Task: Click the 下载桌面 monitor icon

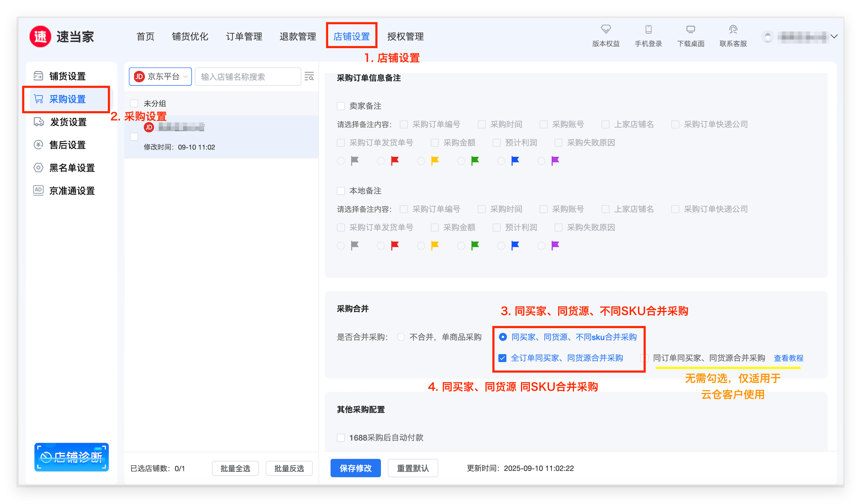Action: tap(691, 29)
